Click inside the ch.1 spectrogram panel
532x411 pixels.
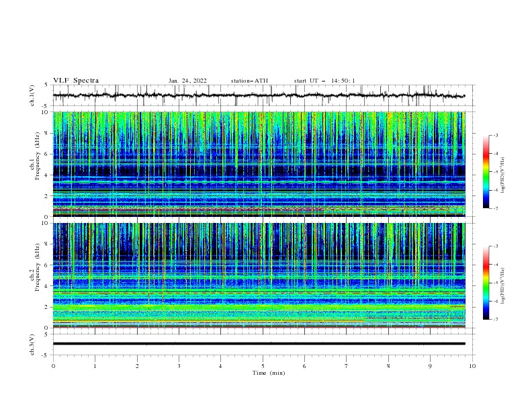click(259, 164)
